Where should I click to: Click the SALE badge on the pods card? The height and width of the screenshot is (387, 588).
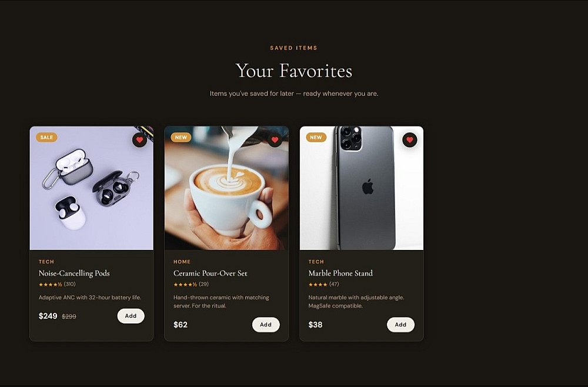[x=46, y=137]
